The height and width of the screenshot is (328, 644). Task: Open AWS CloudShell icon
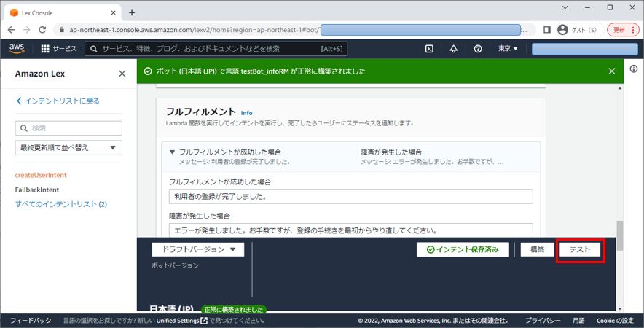(x=429, y=49)
